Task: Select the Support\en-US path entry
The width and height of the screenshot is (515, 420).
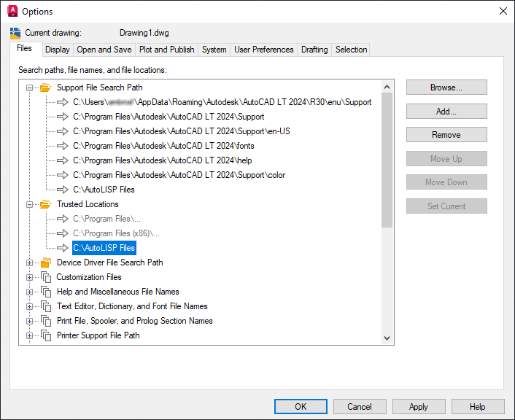Action: click(x=182, y=131)
